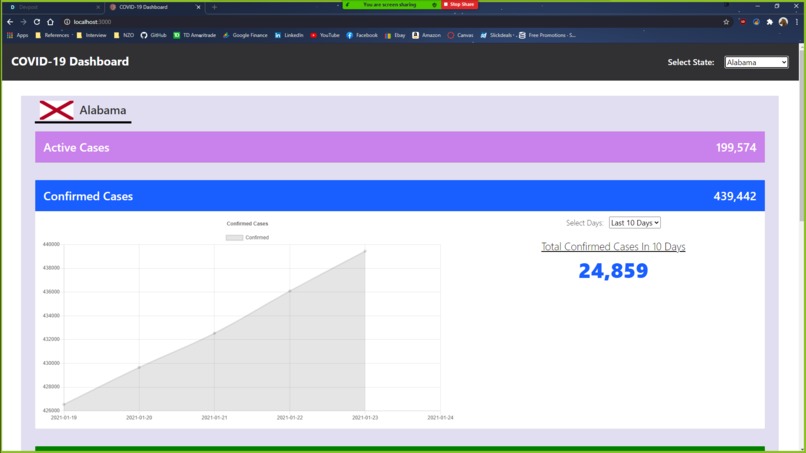Open the LinkedIn bookmark
The image size is (806, 453).
[289, 35]
